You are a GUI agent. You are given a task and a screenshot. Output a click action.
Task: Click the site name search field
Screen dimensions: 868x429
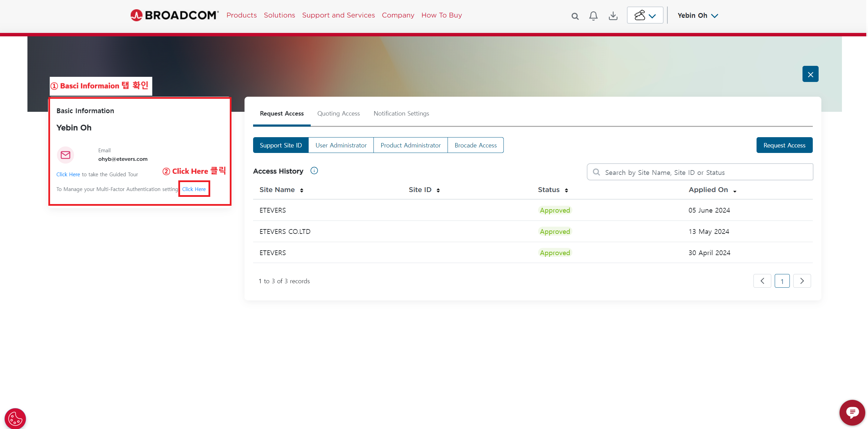700,172
